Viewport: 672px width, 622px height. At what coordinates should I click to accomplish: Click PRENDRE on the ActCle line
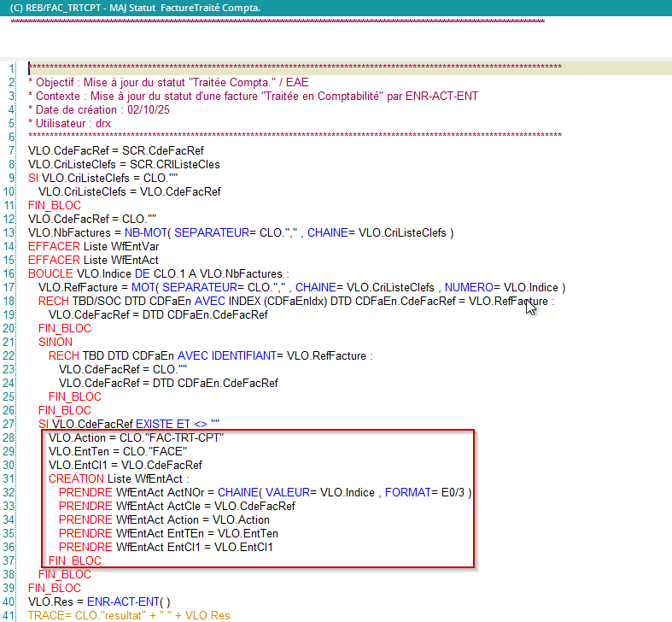click(85, 506)
